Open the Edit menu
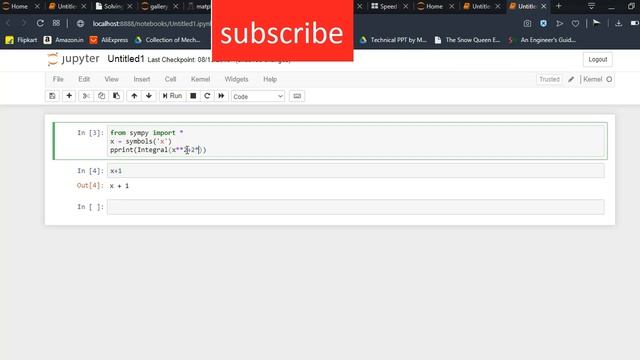Image resolution: width=640 pixels, height=360 pixels. click(x=84, y=79)
